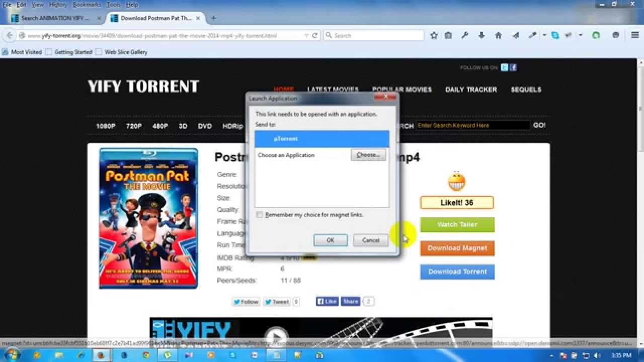Click the GO! search button
Viewport: 644px width, 362px height.
pos(539,125)
